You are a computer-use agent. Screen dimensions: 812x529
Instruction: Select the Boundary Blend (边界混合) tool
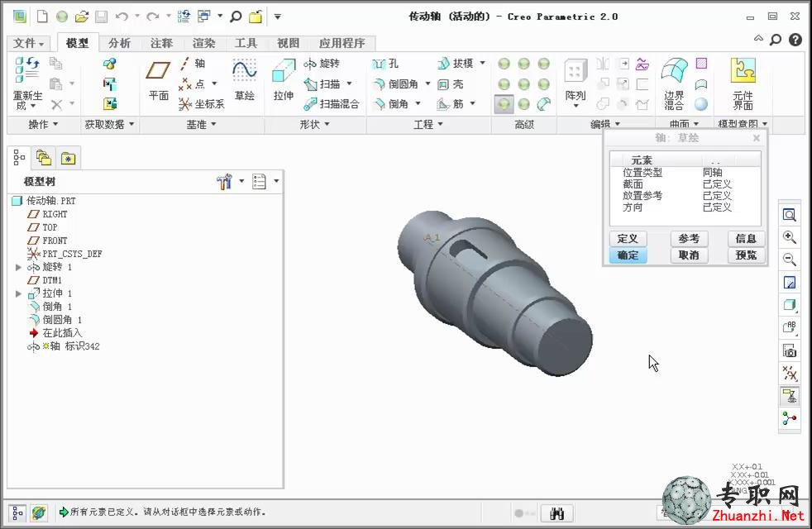(674, 83)
